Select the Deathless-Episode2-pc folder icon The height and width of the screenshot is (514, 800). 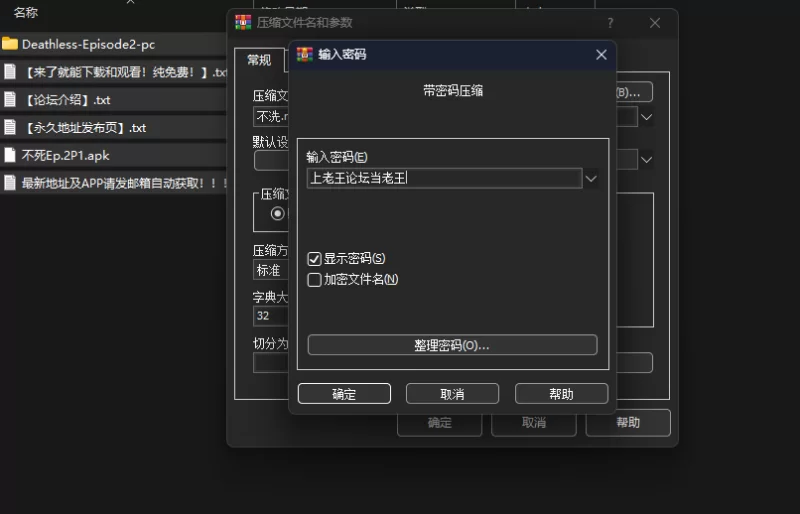tap(10, 44)
